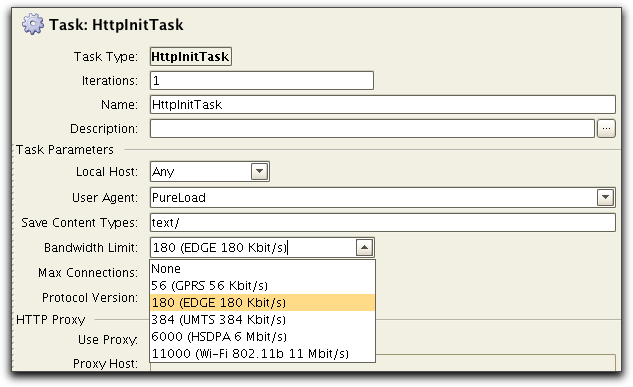Choose 56 (GPRS 56 Kbit/s) option
The height and width of the screenshot is (387, 633).
click(262, 286)
